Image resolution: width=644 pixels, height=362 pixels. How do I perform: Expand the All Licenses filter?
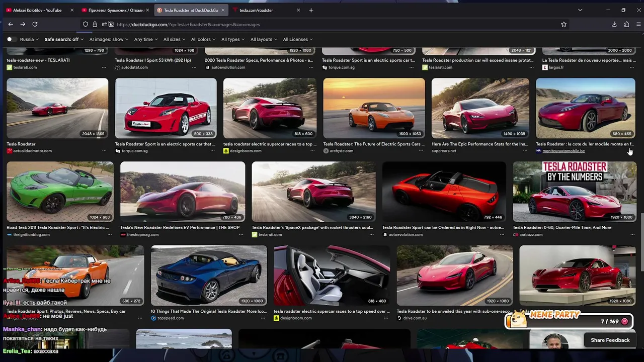coord(298,39)
